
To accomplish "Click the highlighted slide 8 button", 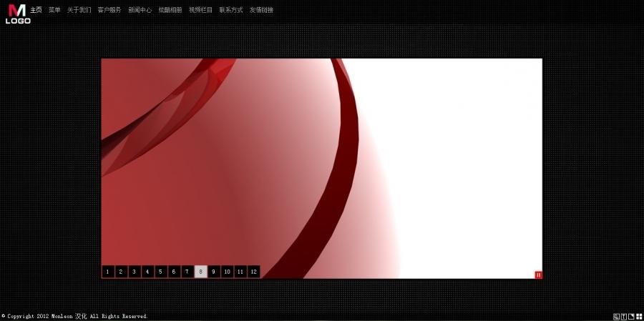I will [x=200, y=272].
